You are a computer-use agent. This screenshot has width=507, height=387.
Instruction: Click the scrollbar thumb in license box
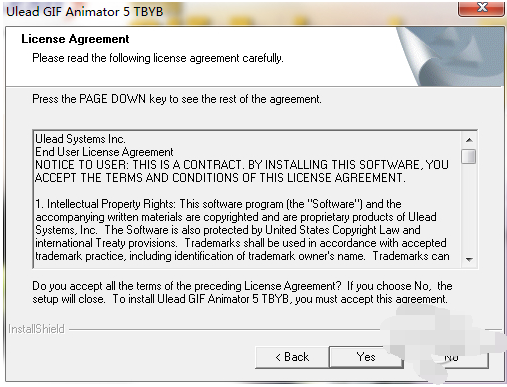[469, 156]
